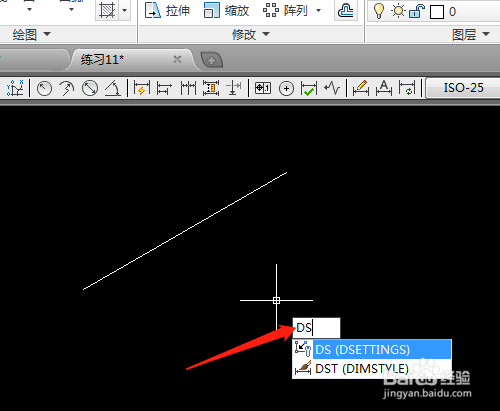
Task: Open the Tolerance tool
Action: pos(263,88)
